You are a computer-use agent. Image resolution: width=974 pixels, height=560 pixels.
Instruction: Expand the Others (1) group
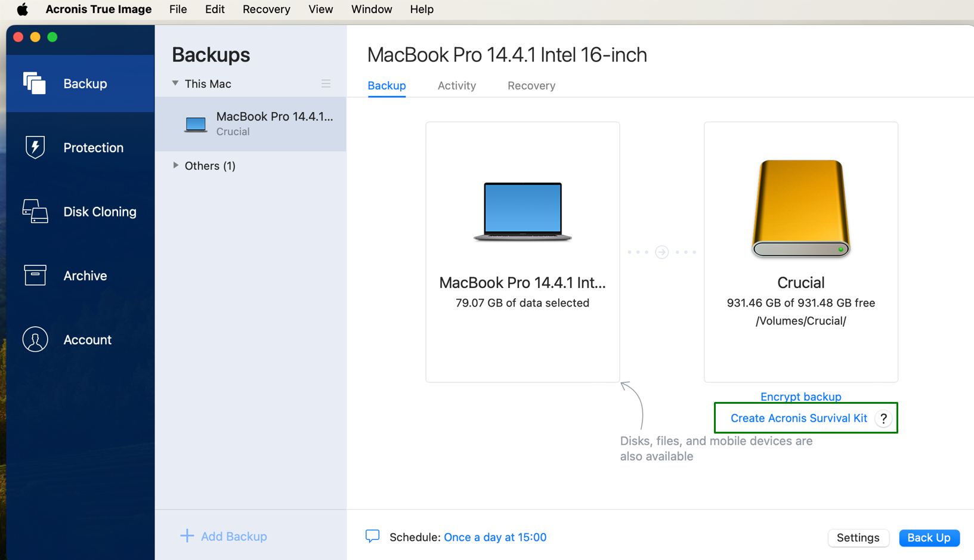click(x=175, y=165)
